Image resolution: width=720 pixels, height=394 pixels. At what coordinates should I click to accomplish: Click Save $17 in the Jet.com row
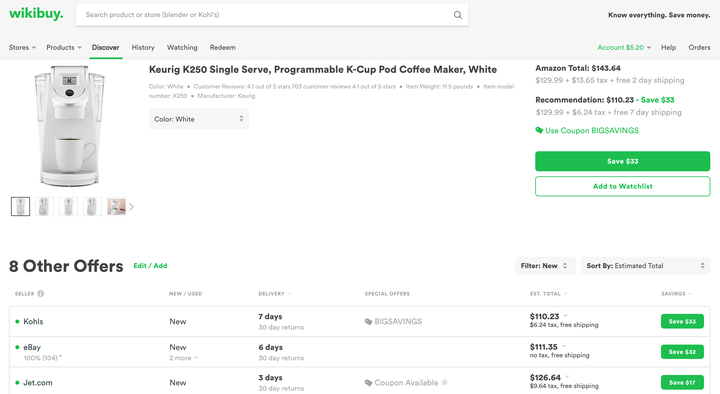682,382
